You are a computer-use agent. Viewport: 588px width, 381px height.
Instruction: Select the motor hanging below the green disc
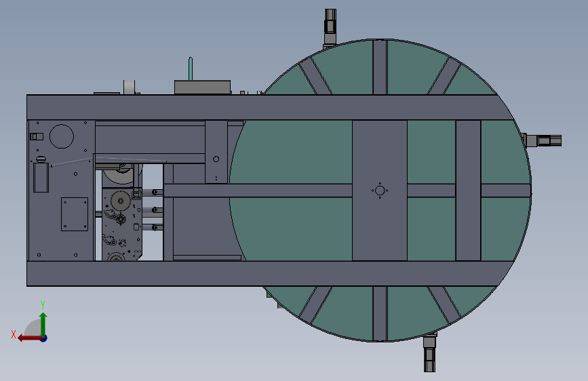[x=430, y=353]
